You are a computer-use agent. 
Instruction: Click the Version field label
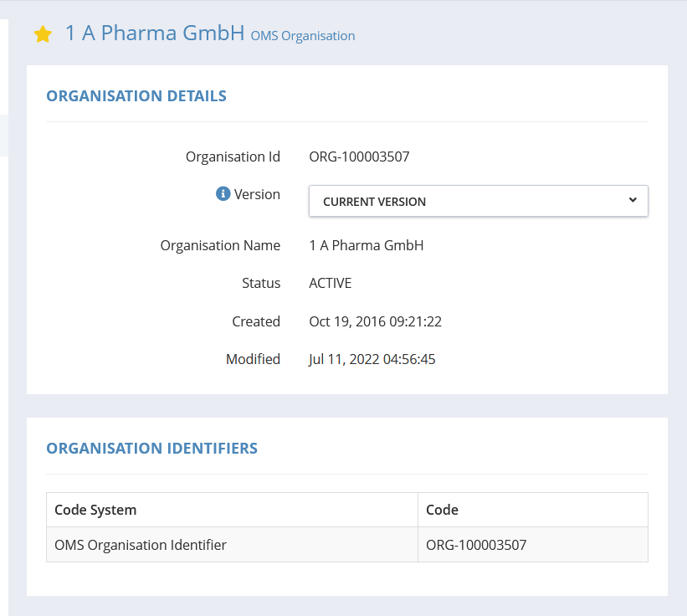click(257, 194)
